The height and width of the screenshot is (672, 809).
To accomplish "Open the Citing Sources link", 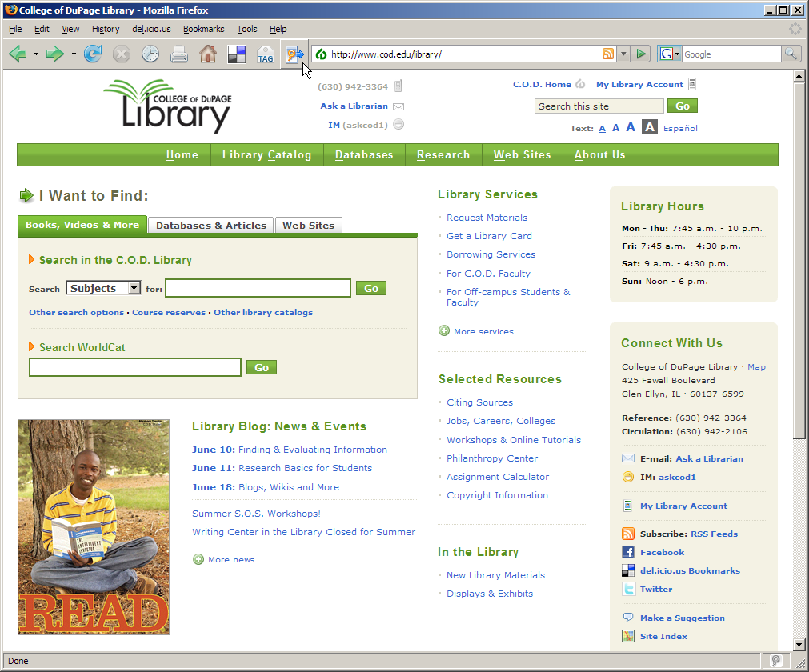I will [x=479, y=402].
